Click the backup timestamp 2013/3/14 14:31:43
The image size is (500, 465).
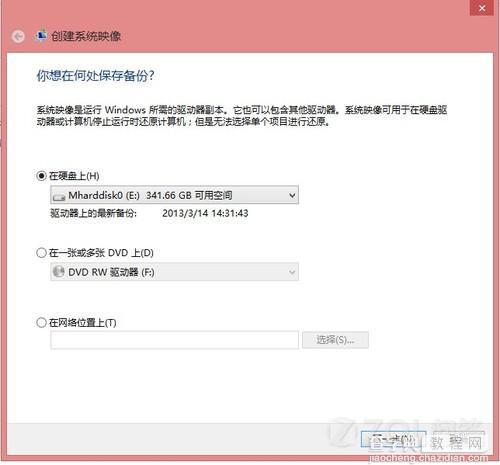pos(205,213)
